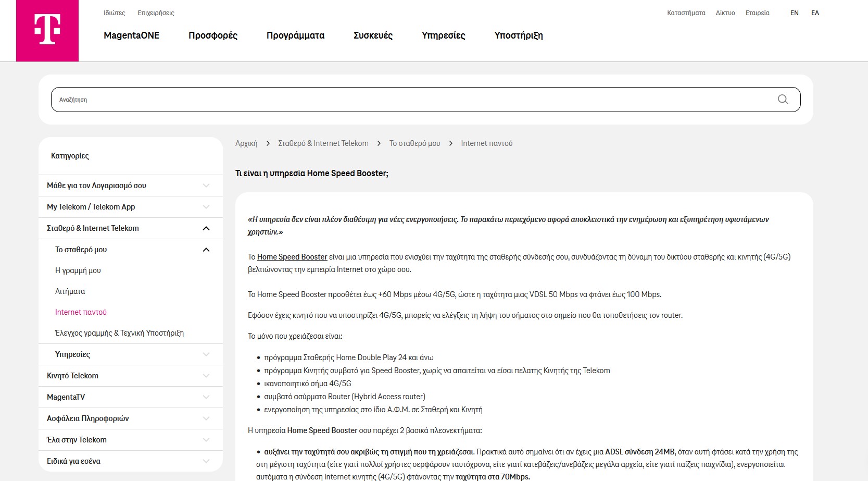Image resolution: width=868 pixels, height=481 pixels.
Task: Select the Επιχειρήσεις tab
Action: [156, 13]
